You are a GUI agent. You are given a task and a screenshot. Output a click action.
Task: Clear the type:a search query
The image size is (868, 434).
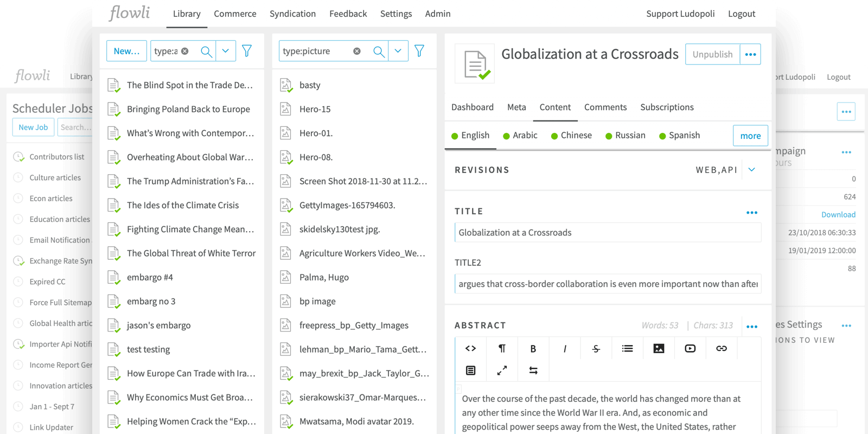click(185, 51)
